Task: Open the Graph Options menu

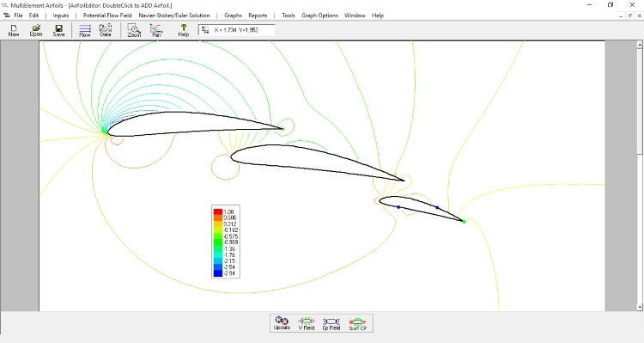Action: tap(320, 15)
